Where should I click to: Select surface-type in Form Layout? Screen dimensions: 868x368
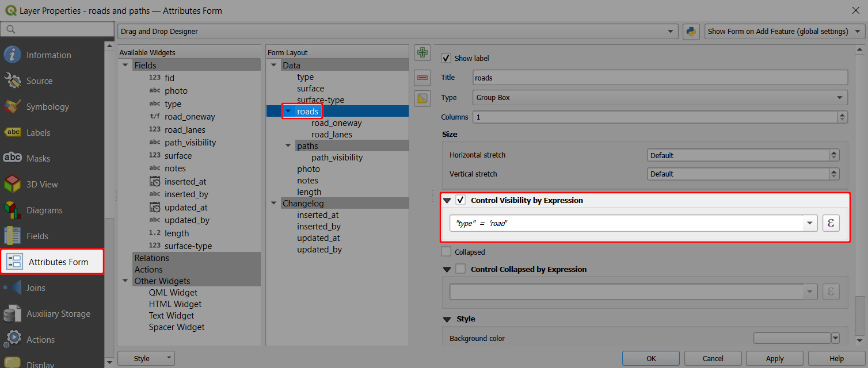tap(321, 100)
